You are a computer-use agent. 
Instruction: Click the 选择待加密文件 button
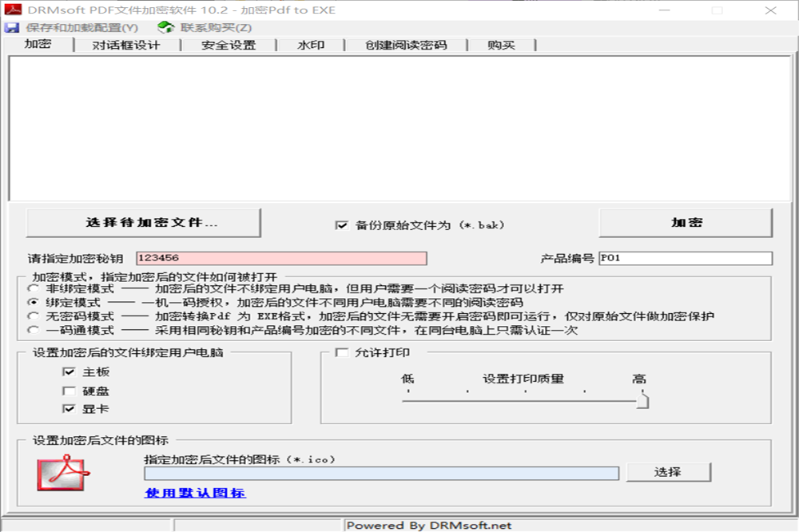pos(144,223)
